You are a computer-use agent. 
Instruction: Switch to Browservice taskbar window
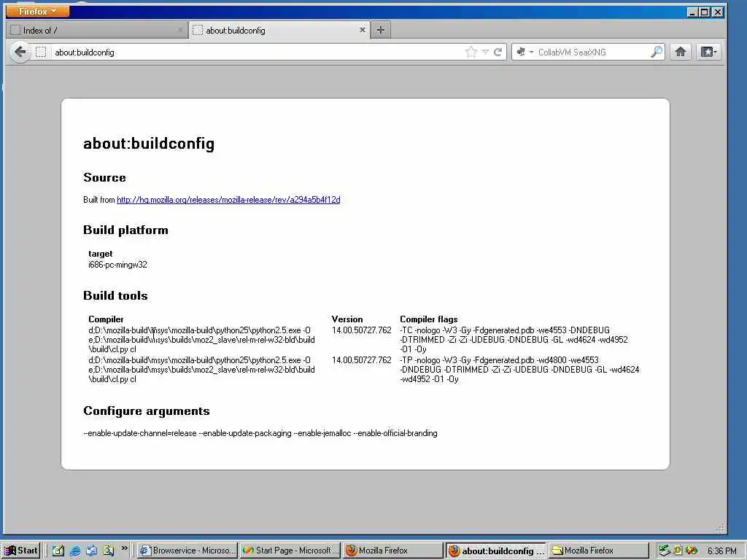pyautogui.click(x=187, y=551)
